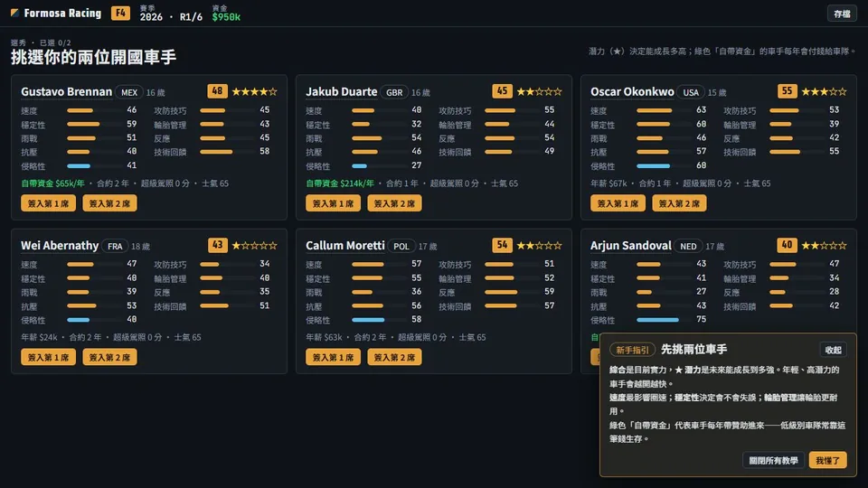Sign Oscar Okonkwo to seat 1
Viewport: 868px width, 488px height.
point(618,203)
